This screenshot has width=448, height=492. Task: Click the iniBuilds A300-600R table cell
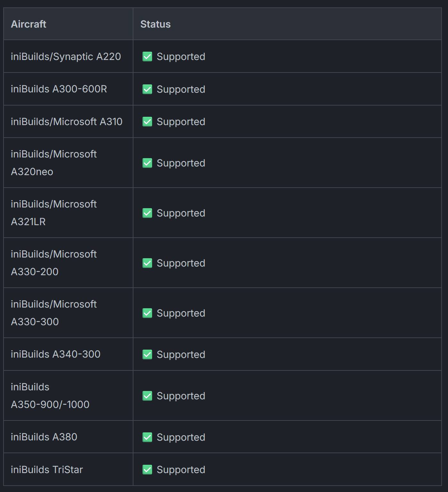[x=68, y=89]
